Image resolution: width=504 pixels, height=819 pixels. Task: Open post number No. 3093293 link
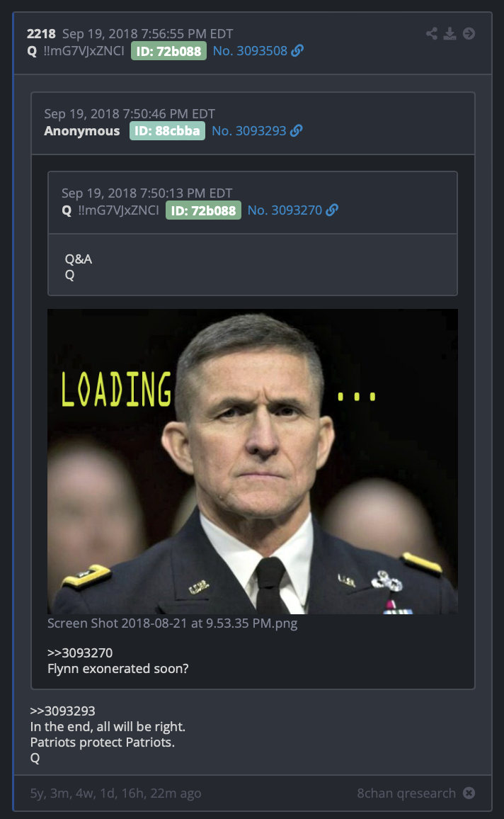click(x=249, y=130)
